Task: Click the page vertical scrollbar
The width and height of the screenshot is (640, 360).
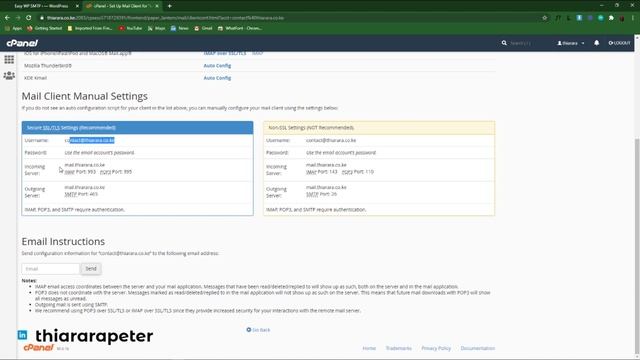Action: [x=637, y=245]
